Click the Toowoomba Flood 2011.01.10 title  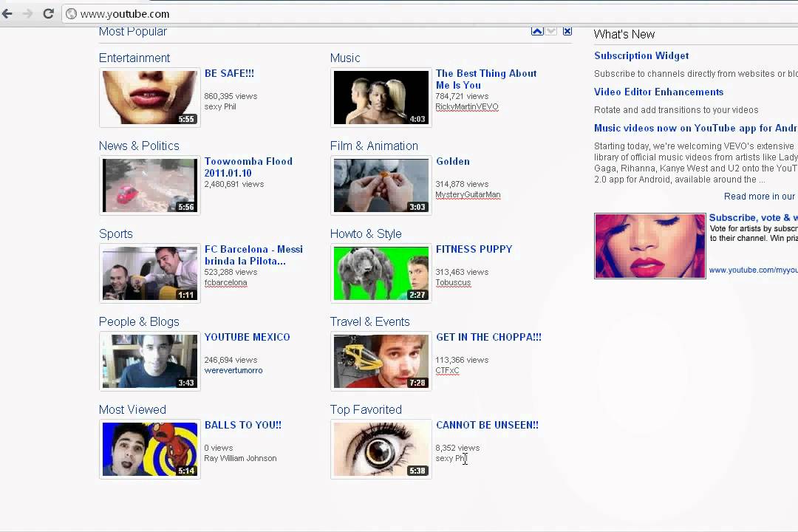pyautogui.click(x=248, y=167)
